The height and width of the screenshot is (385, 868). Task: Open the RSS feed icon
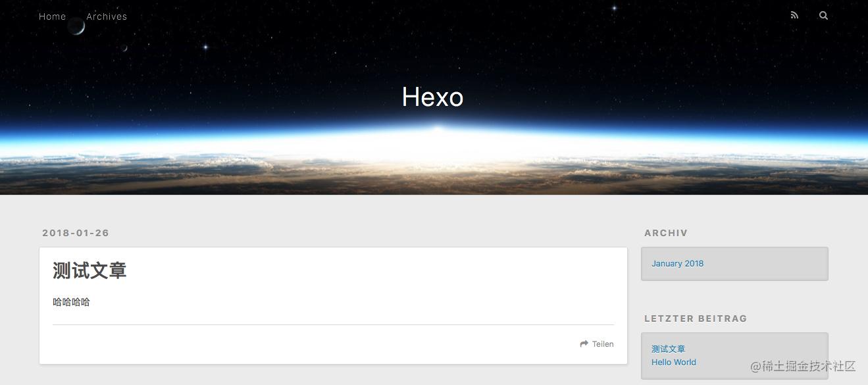click(794, 16)
